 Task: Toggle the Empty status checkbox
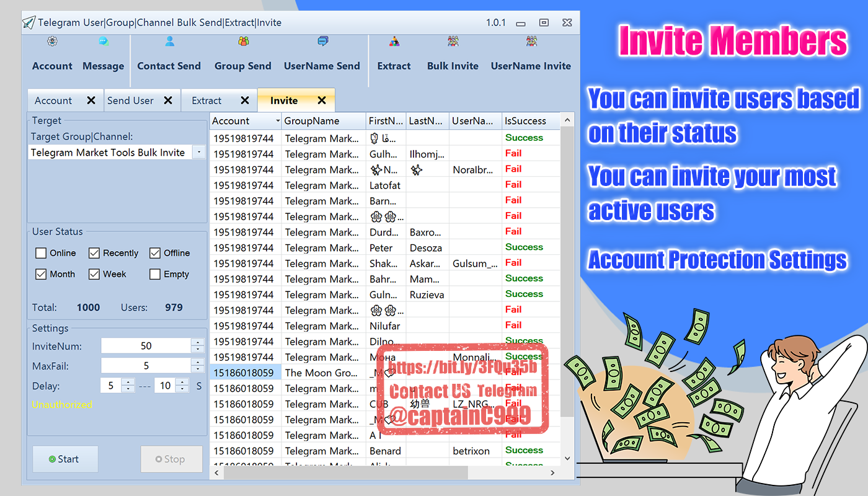pos(155,274)
